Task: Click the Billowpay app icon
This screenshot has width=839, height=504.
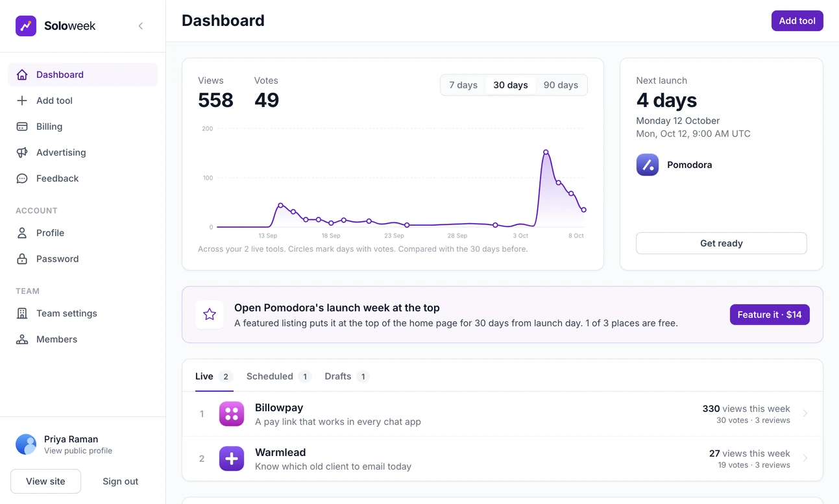Action: (x=232, y=414)
